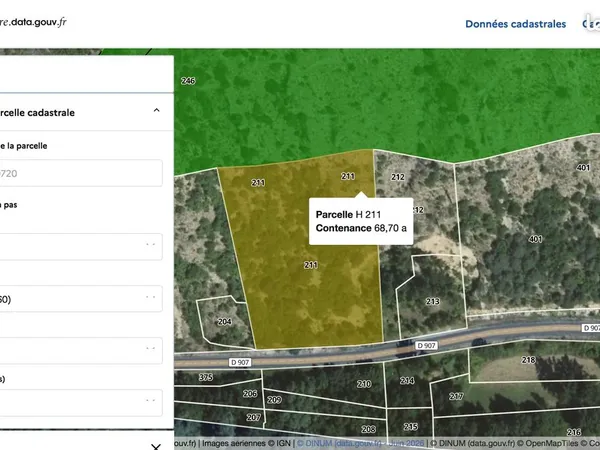Screen dimensions: 600x450
Task: Select parcel 218 on the map
Action: pyautogui.click(x=528, y=360)
